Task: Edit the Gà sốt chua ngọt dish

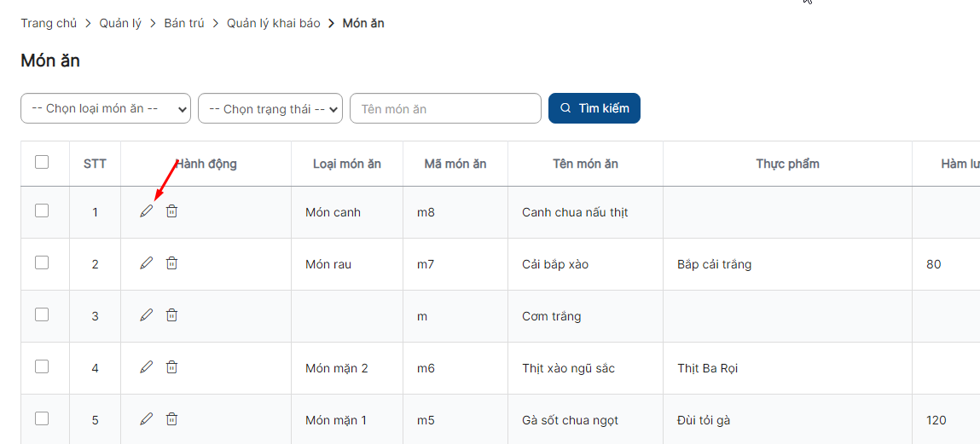Action: click(147, 419)
